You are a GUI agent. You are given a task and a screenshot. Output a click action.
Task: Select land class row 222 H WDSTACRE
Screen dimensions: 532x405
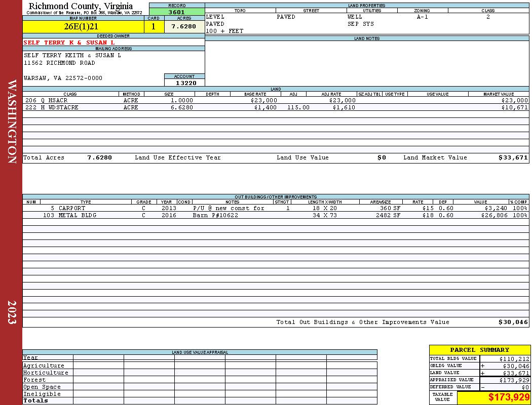[276, 107]
